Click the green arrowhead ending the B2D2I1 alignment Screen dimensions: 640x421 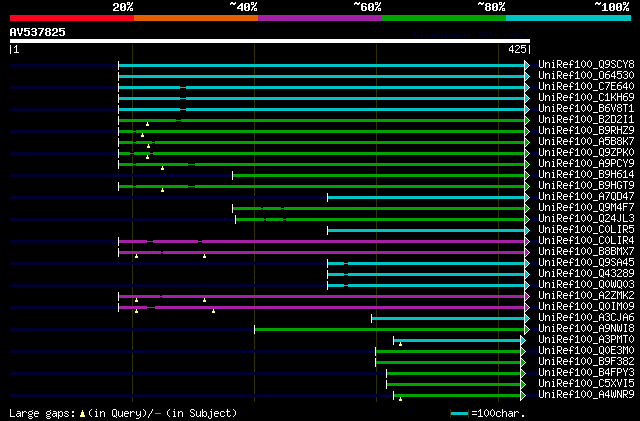(527, 120)
